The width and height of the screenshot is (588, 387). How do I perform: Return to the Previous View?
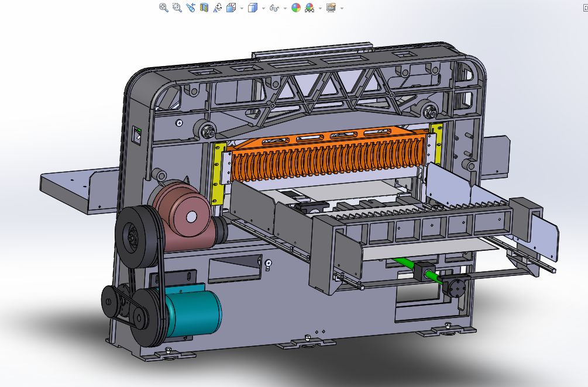191,8
